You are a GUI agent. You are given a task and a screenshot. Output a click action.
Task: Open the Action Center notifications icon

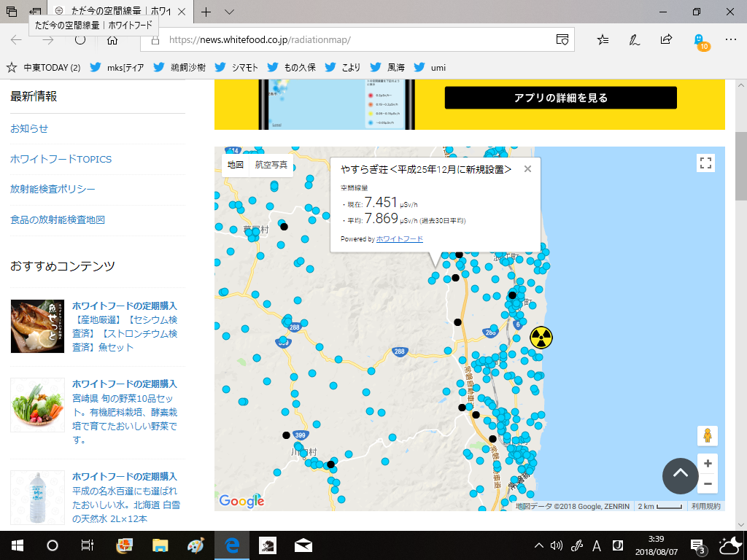698,547
